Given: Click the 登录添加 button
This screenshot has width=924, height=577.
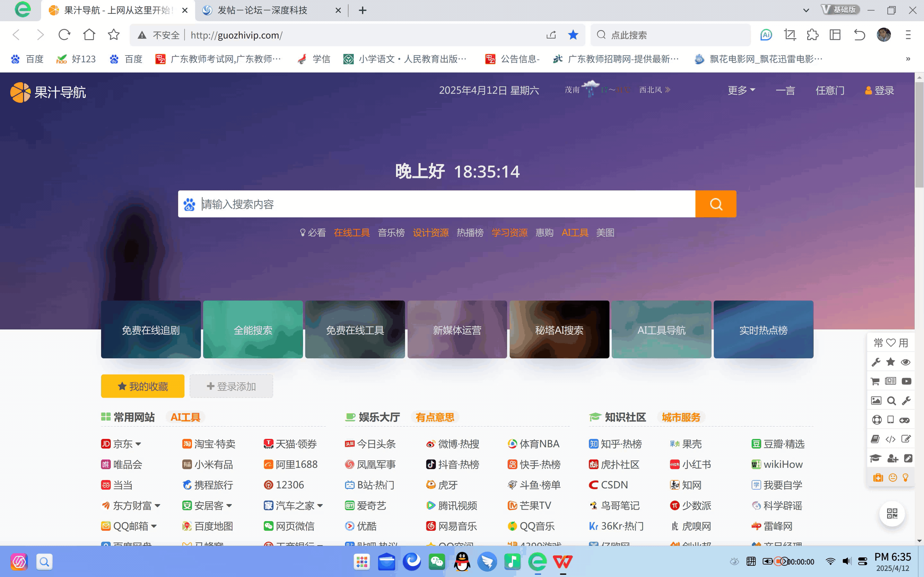Looking at the screenshot, I should 231,386.
